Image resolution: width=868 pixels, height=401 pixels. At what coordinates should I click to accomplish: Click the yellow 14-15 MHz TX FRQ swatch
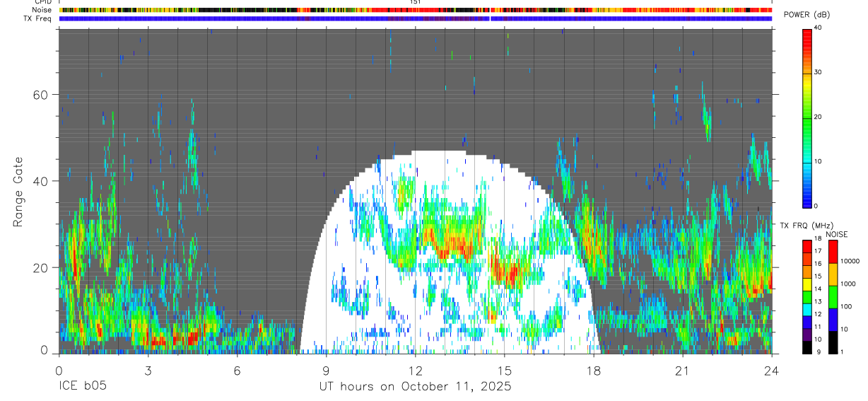(x=807, y=284)
